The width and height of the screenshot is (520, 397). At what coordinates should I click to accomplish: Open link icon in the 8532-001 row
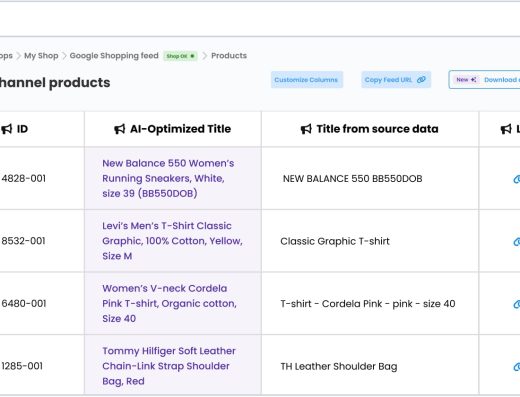point(517,242)
